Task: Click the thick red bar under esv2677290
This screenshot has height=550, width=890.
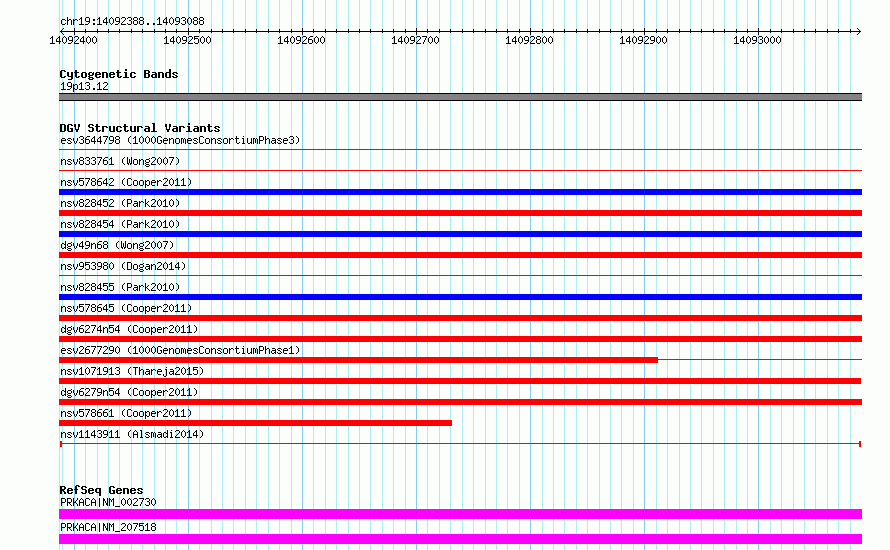Action: point(358,360)
